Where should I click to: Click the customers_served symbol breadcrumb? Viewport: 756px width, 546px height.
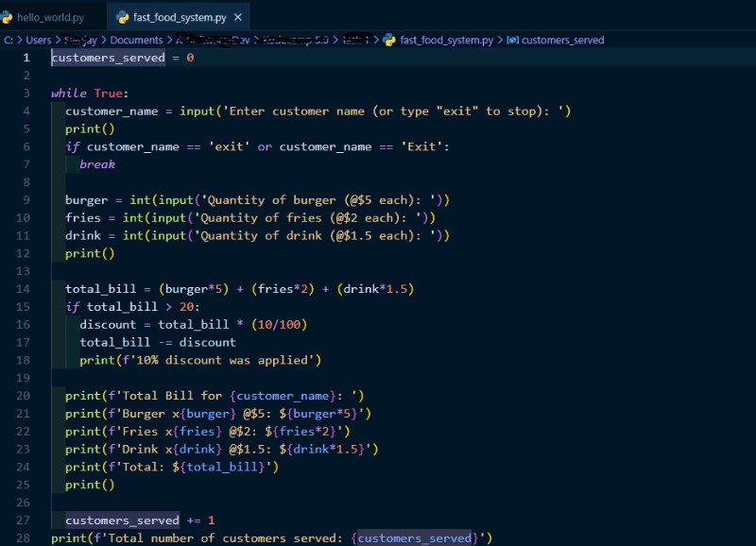tap(562, 40)
